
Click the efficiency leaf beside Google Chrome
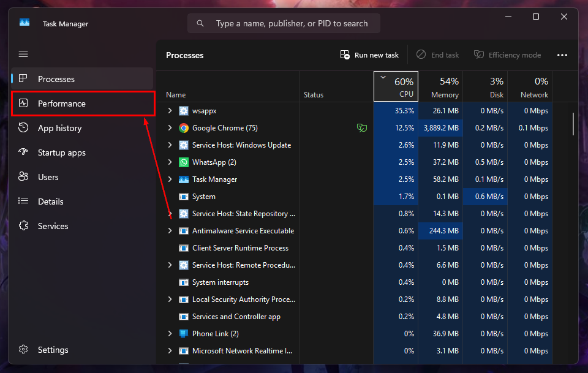pyautogui.click(x=362, y=128)
